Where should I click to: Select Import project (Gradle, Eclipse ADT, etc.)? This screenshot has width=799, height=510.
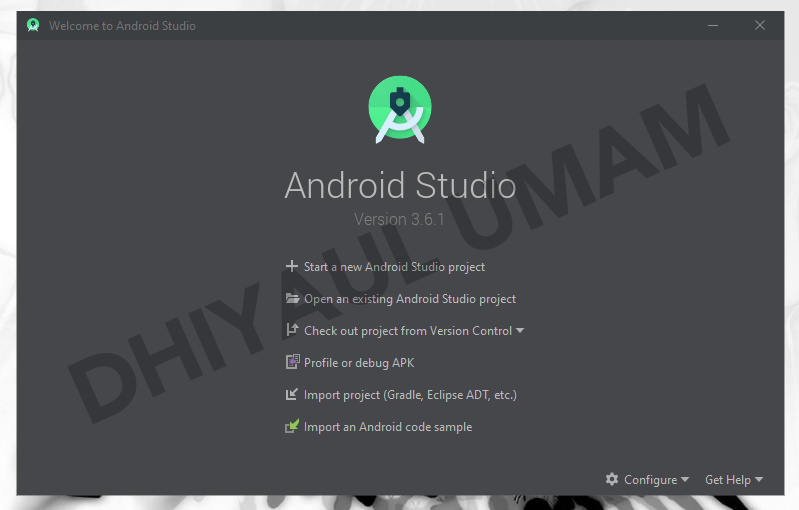coord(410,395)
